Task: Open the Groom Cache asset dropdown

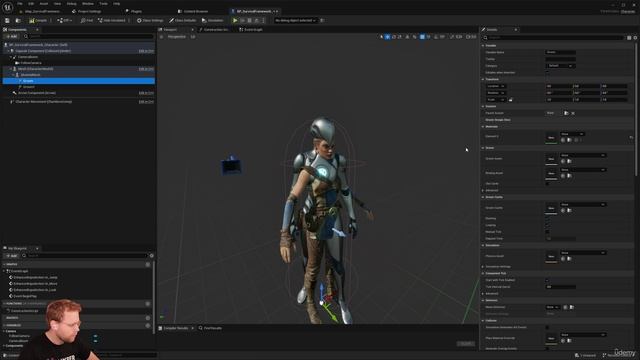Action: (x=583, y=204)
